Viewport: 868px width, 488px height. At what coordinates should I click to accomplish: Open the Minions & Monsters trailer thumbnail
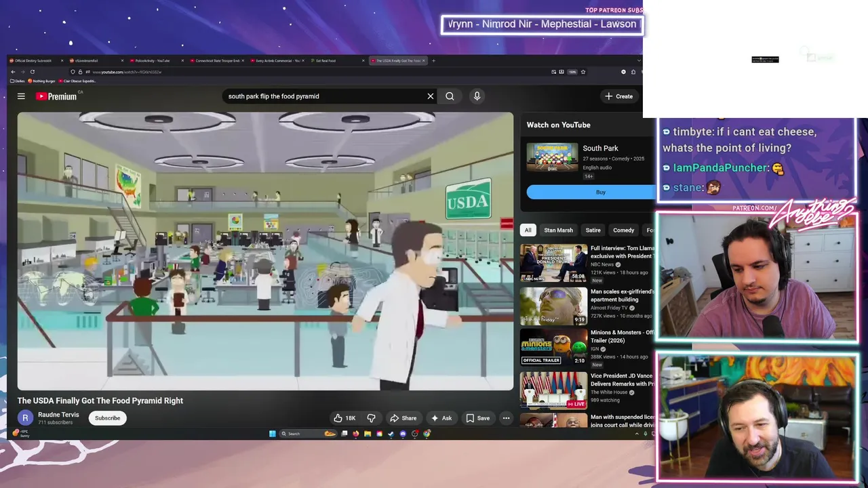coord(553,348)
